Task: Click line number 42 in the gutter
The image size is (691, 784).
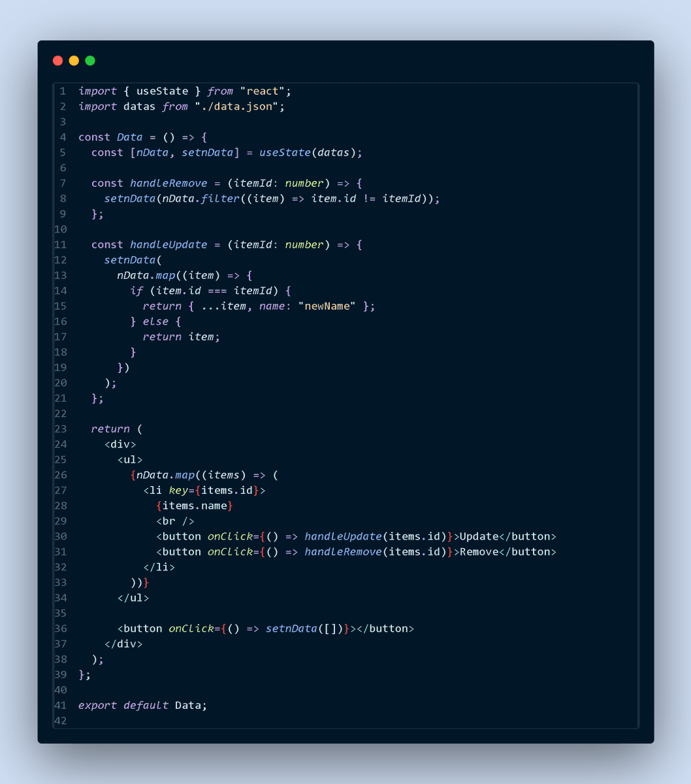Action: point(60,721)
